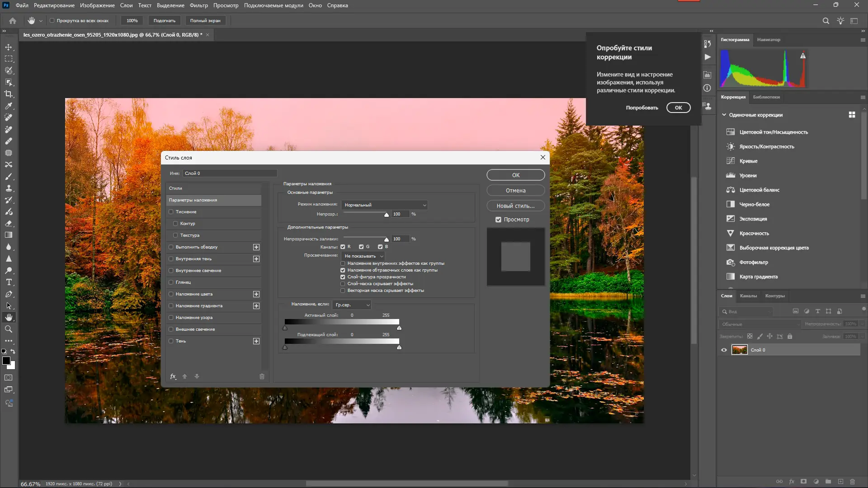
Task: Enable the Тиснение (Bevel) effect checkbox
Action: pos(171,212)
